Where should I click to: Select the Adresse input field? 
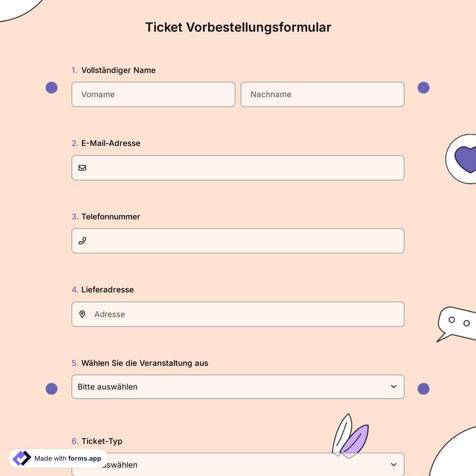(244, 314)
